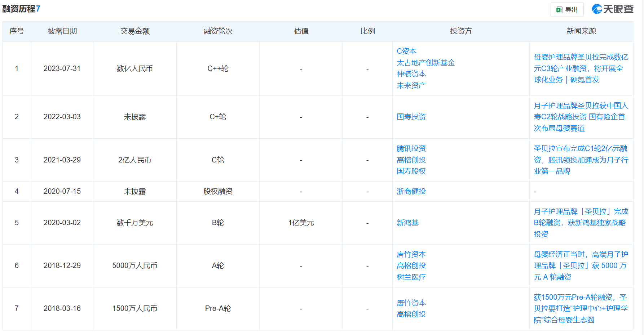This screenshot has height=335, width=644.
Task: Select the round cell B轮
Action: coord(218,223)
